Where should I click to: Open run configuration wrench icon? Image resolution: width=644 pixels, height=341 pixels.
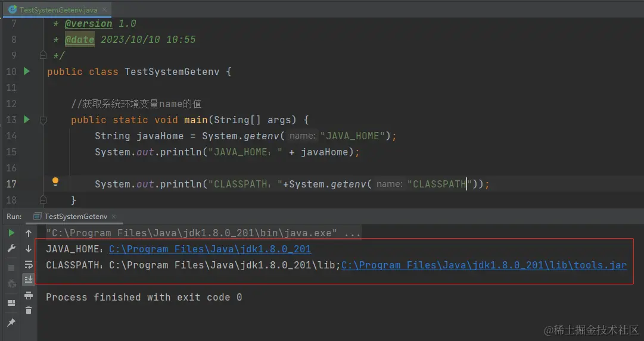coord(11,249)
